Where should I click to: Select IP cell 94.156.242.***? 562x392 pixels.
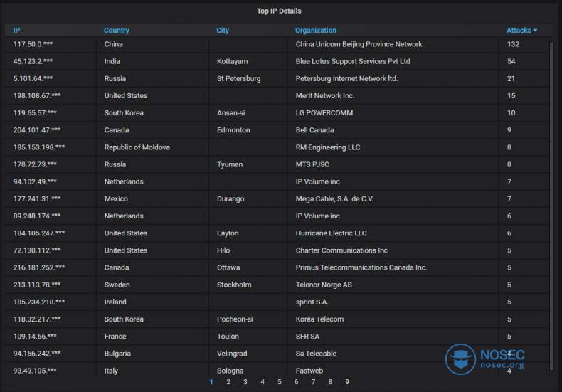tap(37, 354)
